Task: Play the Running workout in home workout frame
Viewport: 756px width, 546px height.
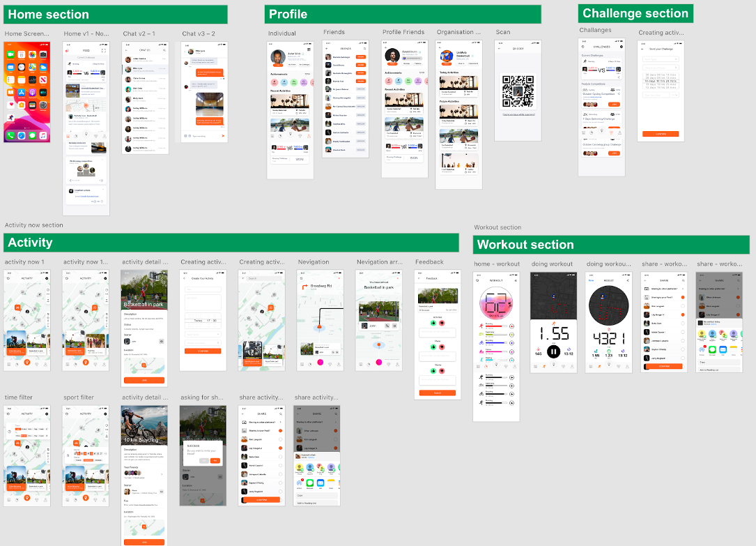Action: [x=511, y=326]
